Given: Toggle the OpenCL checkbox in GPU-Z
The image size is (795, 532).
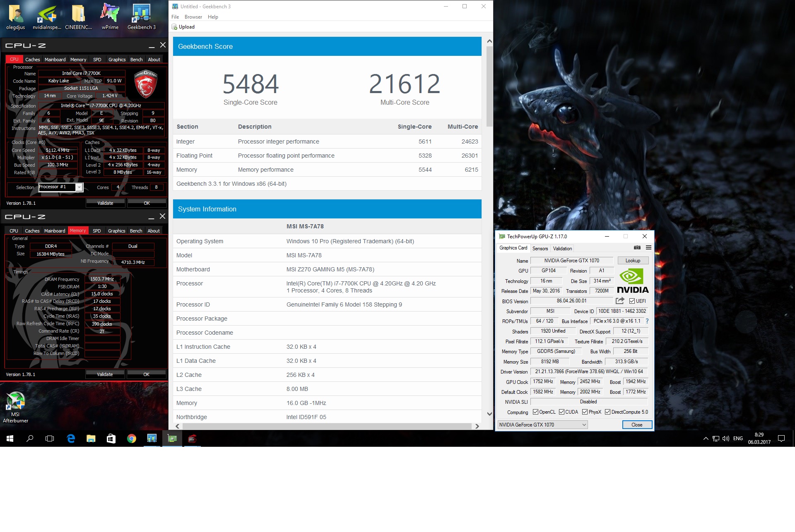Looking at the screenshot, I should click(535, 412).
